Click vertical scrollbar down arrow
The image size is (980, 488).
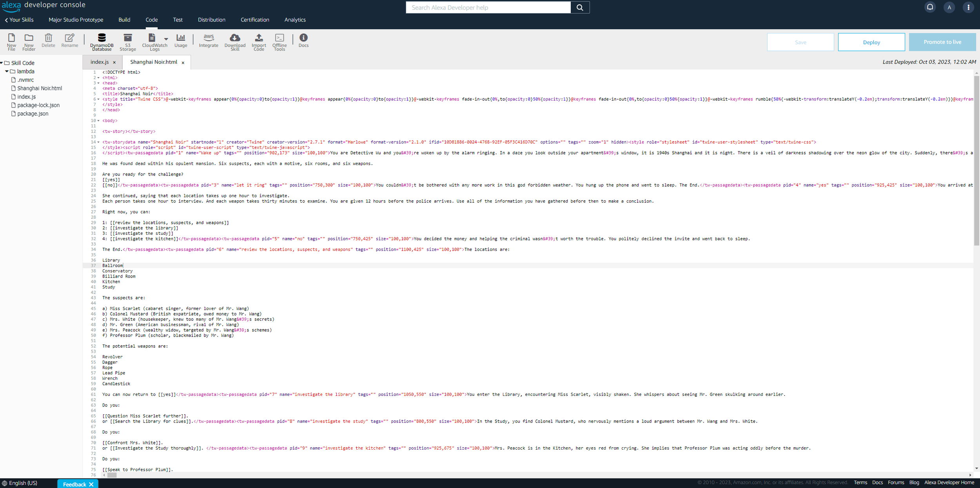pos(976,469)
